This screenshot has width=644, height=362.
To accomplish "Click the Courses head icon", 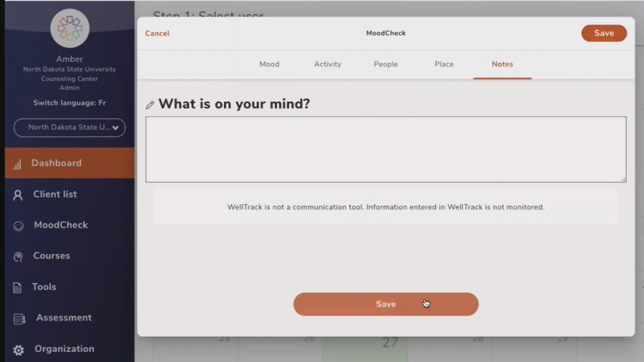I will click(18, 256).
